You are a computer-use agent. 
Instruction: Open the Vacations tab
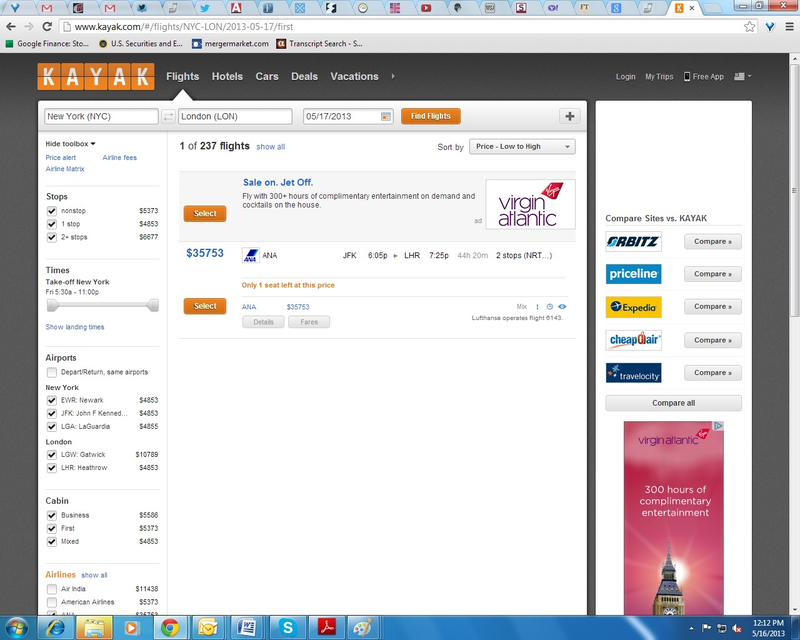(x=355, y=77)
